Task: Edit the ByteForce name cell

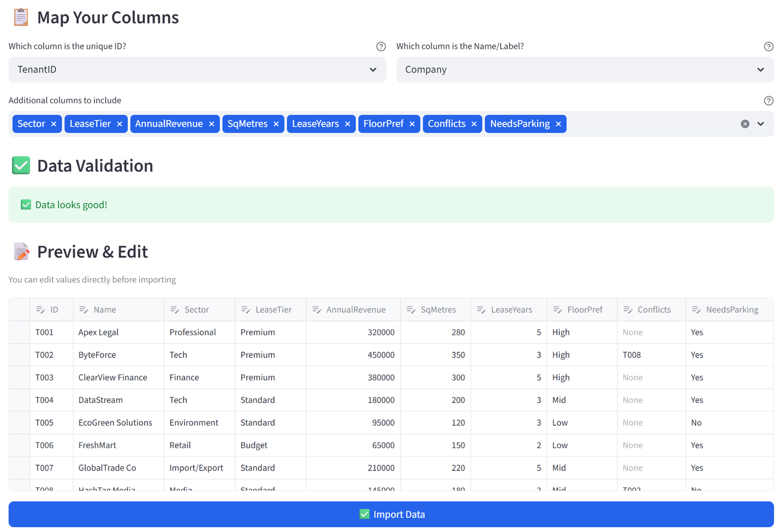Action: (x=118, y=355)
